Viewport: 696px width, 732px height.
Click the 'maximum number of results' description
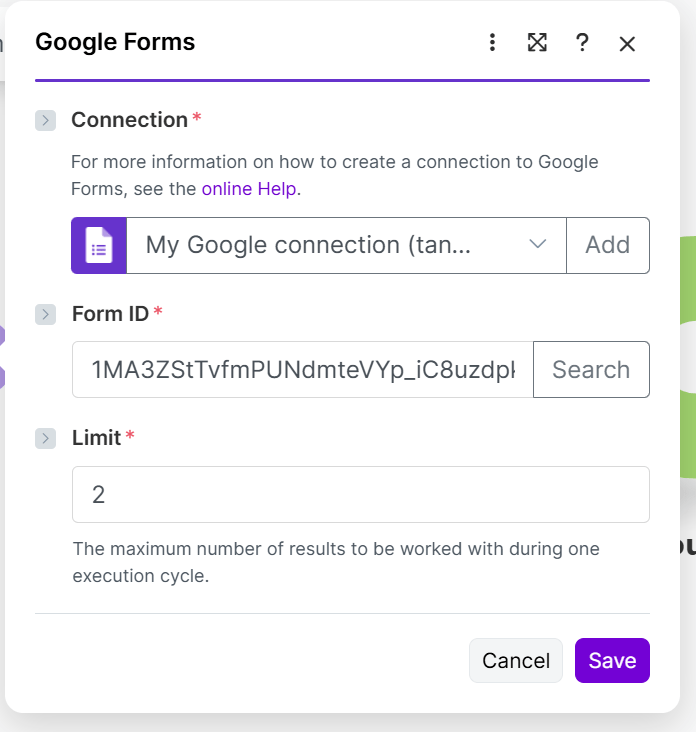click(x=336, y=563)
